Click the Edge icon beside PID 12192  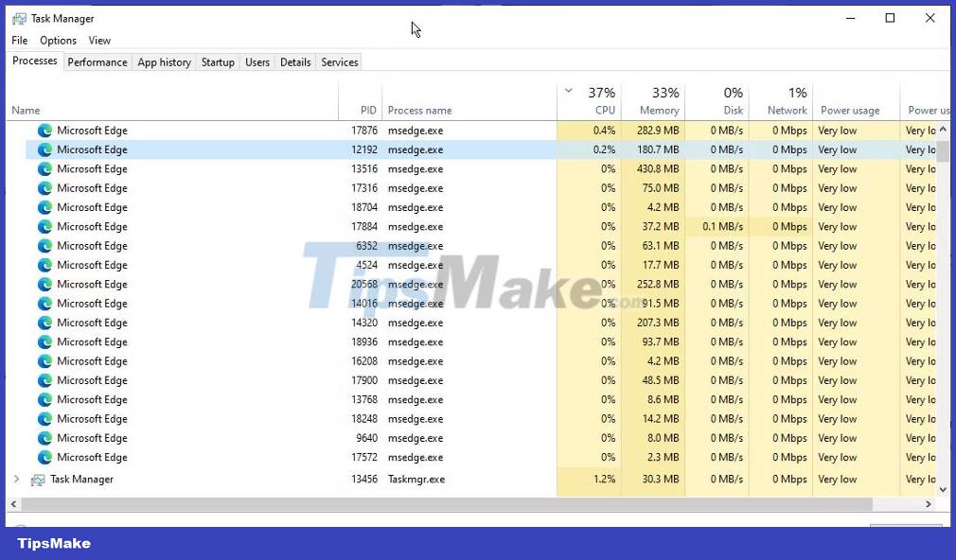44,149
